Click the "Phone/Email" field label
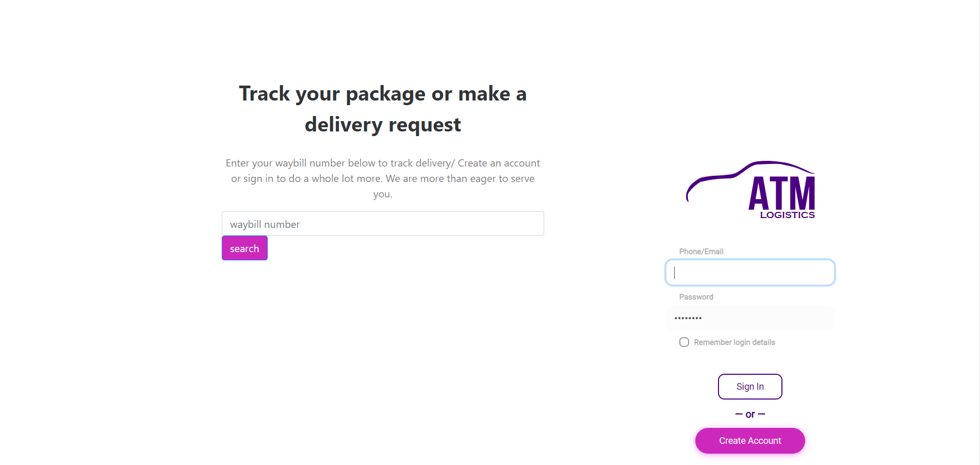 701,252
